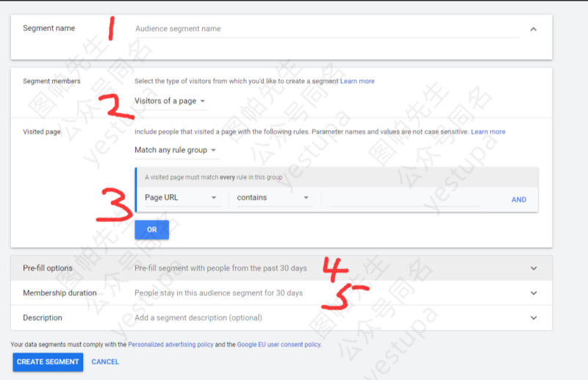Collapse the Segment name section chevron

(533, 29)
